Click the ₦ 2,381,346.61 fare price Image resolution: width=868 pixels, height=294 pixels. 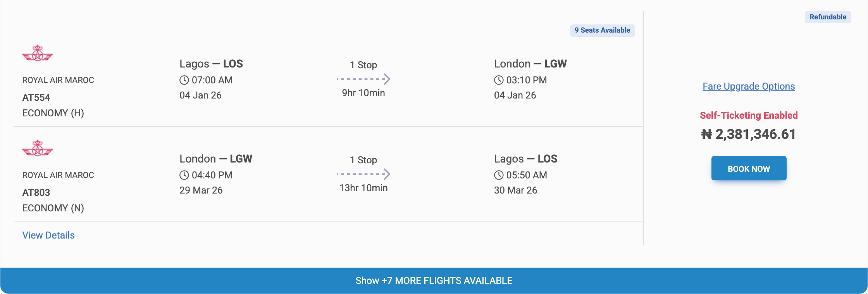(749, 134)
